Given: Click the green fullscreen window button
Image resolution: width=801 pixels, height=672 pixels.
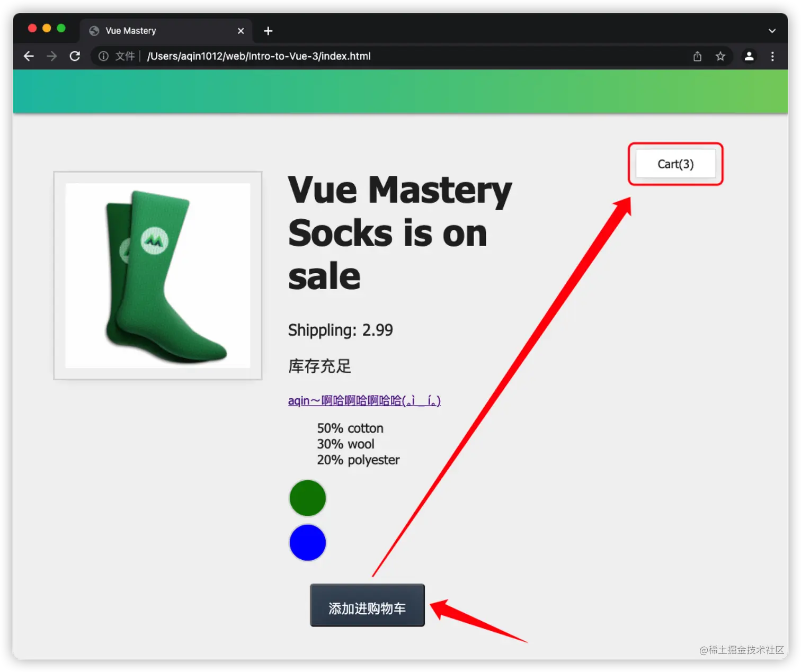Looking at the screenshot, I should pyautogui.click(x=61, y=28).
